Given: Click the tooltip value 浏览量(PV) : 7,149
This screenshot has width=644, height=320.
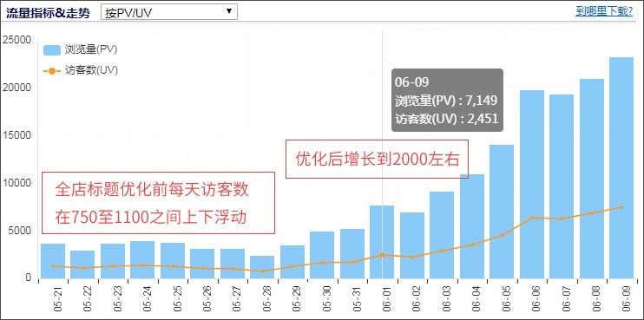Looking at the screenshot, I should [446, 101].
